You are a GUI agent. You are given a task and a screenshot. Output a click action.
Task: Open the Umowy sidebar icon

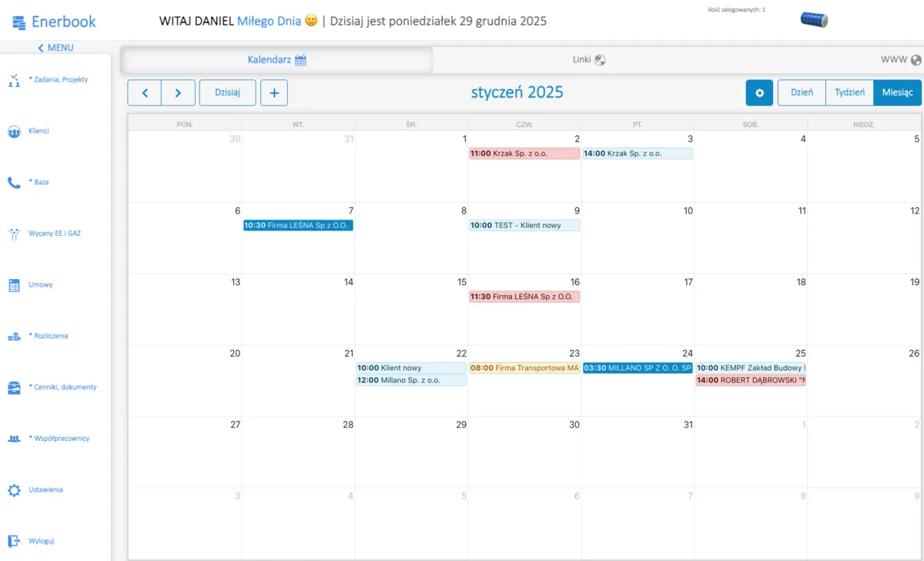(x=14, y=285)
